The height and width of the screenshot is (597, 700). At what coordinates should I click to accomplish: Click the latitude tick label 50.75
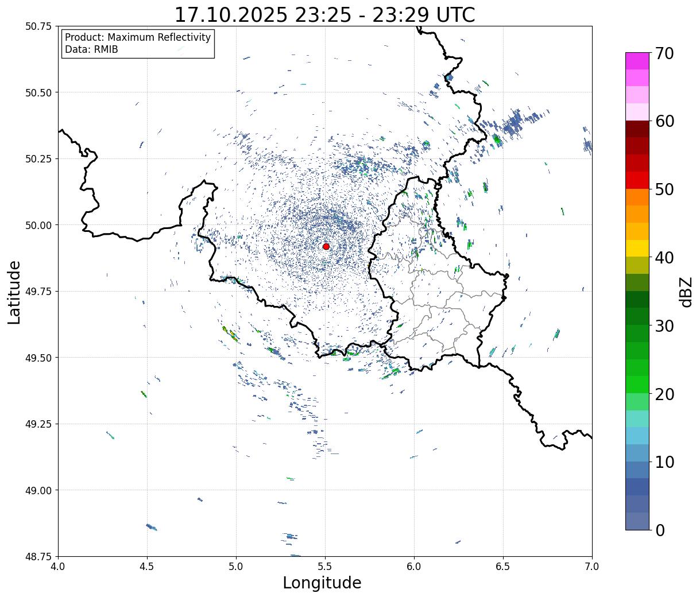tap(38, 26)
